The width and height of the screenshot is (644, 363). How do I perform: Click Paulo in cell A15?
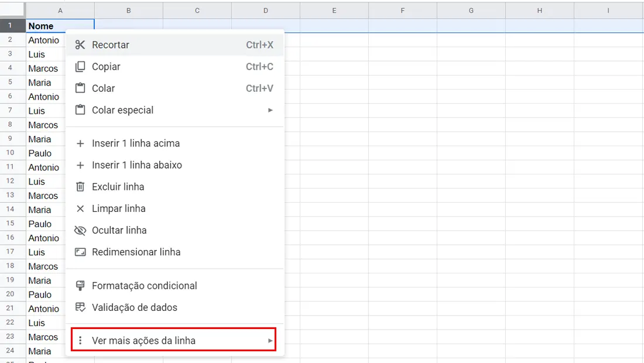point(40,224)
